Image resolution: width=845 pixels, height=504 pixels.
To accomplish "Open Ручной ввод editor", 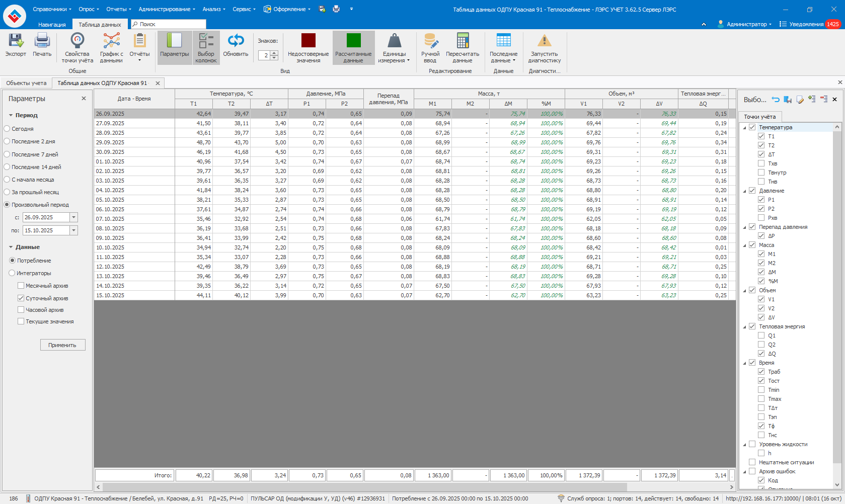I will (430, 41).
